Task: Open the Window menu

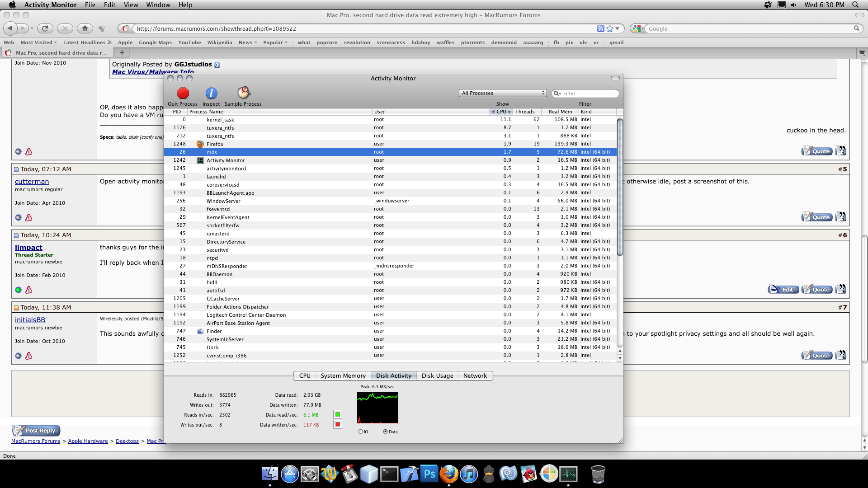Action: [x=158, y=5]
